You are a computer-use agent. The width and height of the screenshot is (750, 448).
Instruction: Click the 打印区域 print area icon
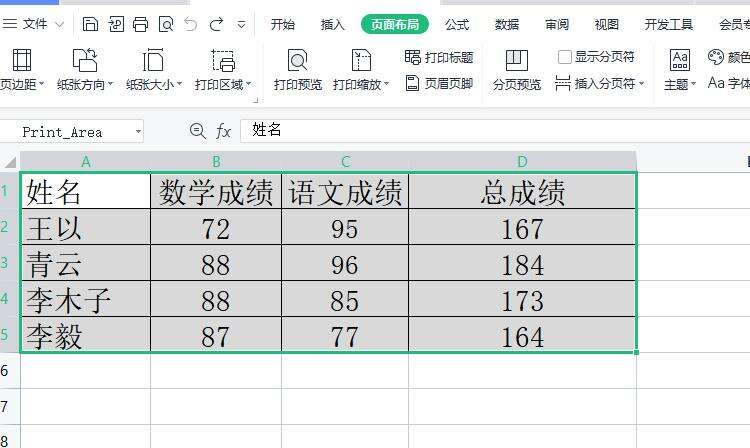point(223,60)
